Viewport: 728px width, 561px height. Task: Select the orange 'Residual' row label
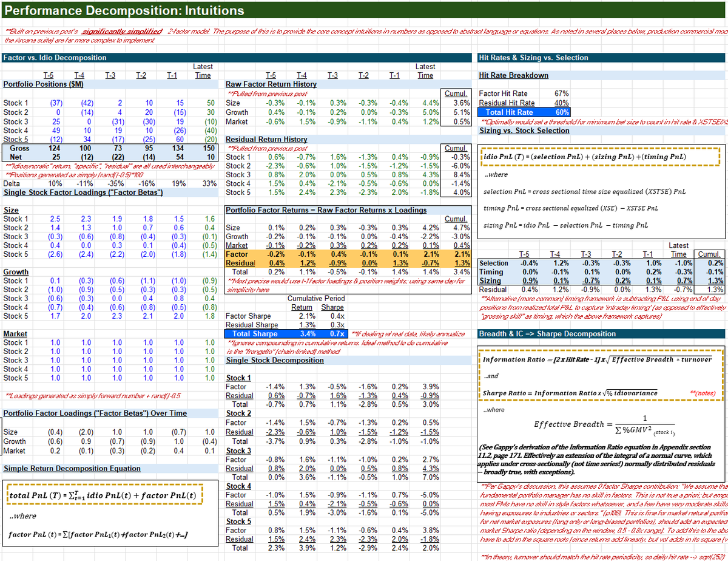pyautogui.click(x=240, y=263)
